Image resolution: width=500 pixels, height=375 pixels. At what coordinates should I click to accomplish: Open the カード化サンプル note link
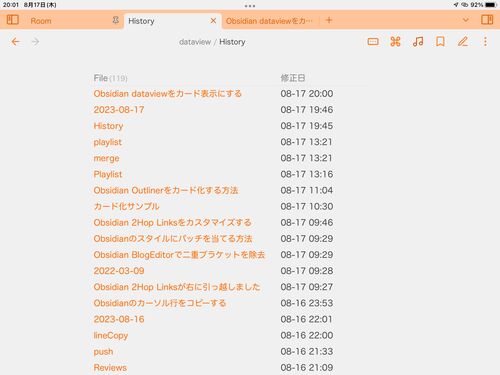click(126, 206)
